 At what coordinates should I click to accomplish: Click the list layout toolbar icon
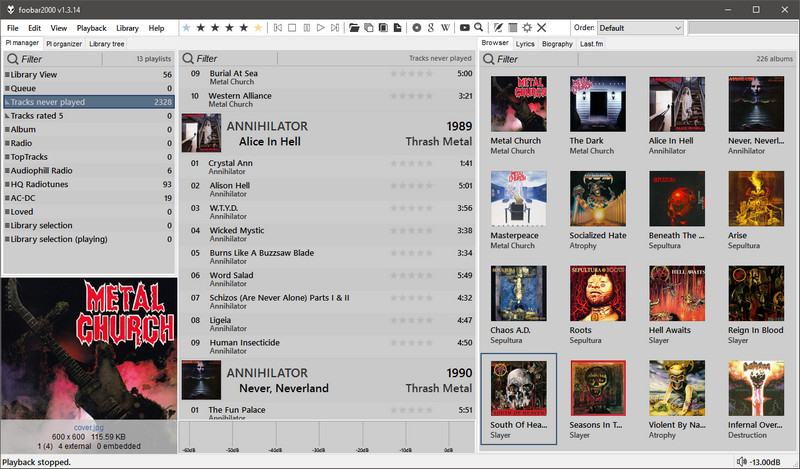[x=513, y=28]
